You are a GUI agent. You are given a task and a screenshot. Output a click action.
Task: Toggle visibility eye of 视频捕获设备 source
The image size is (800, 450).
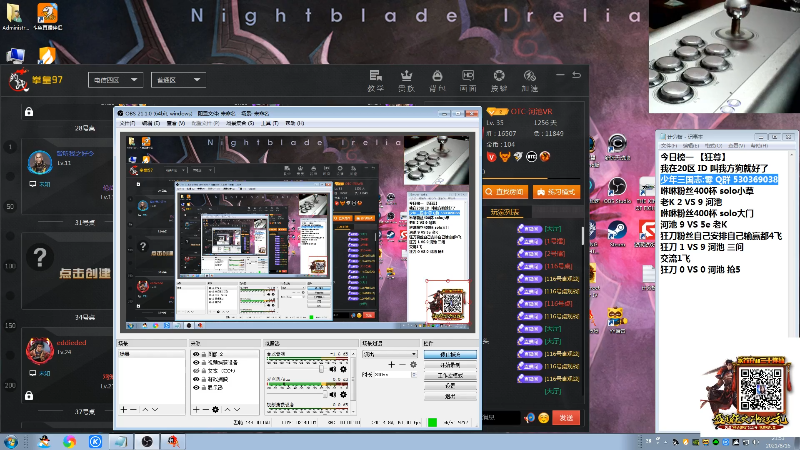click(196, 362)
